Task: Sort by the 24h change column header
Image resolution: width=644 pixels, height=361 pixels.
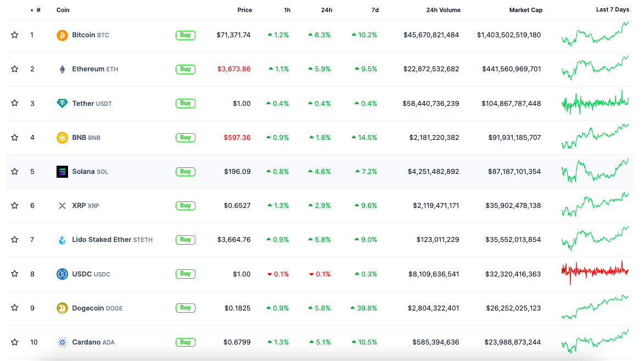Action: 327,10
